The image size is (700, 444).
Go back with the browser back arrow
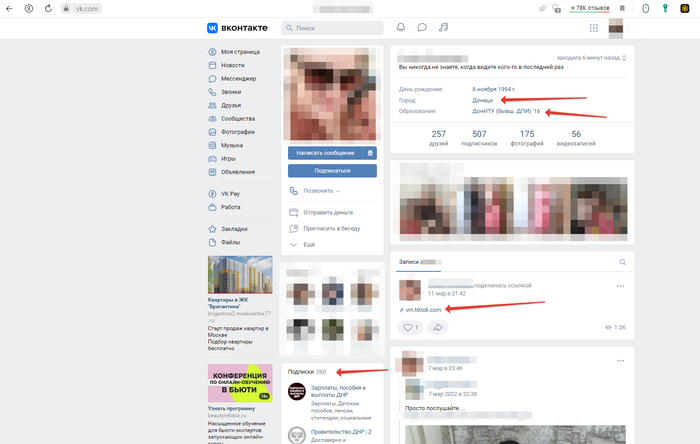(9, 8)
